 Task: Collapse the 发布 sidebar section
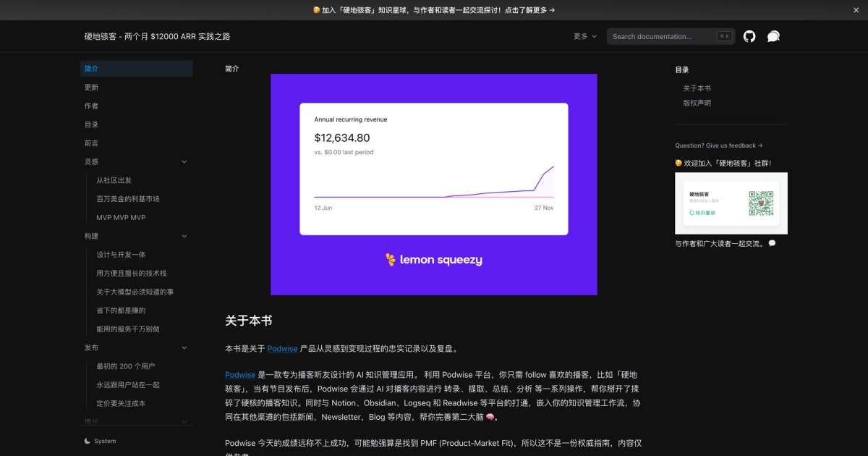tap(184, 347)
